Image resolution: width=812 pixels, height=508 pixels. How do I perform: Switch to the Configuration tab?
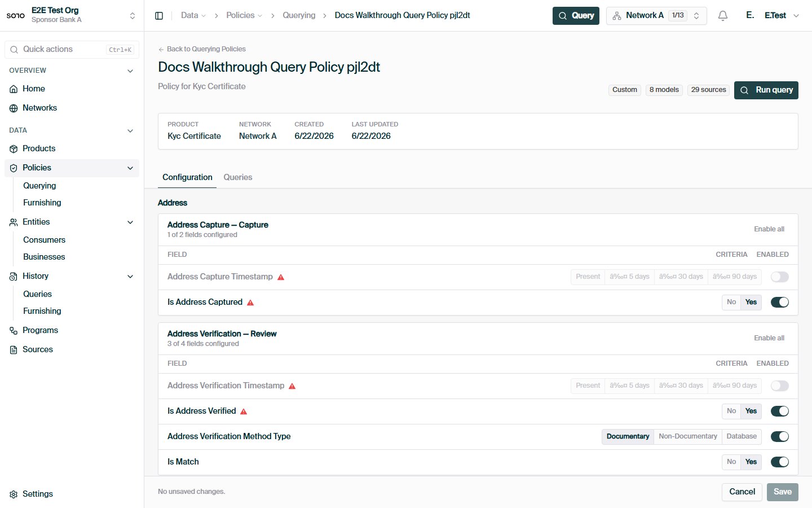coord(187,177)
